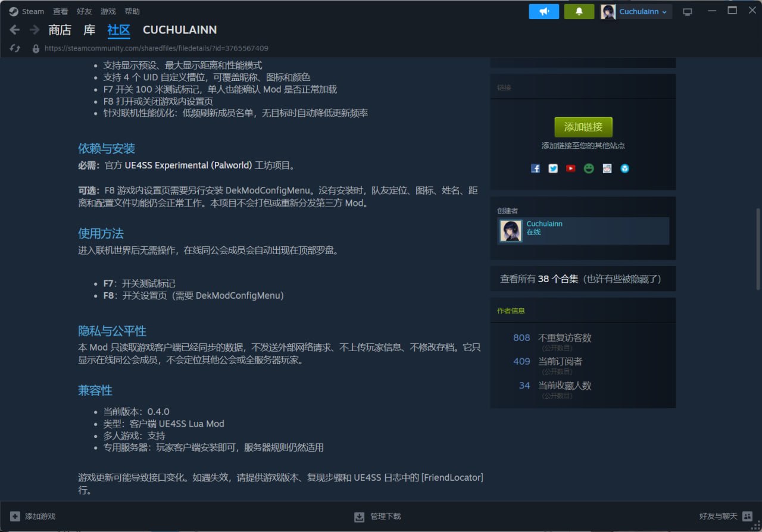Click the green 添加链接 button
Image resolution: width=762 pixels, height=532 pixels.
click(583, 127)
